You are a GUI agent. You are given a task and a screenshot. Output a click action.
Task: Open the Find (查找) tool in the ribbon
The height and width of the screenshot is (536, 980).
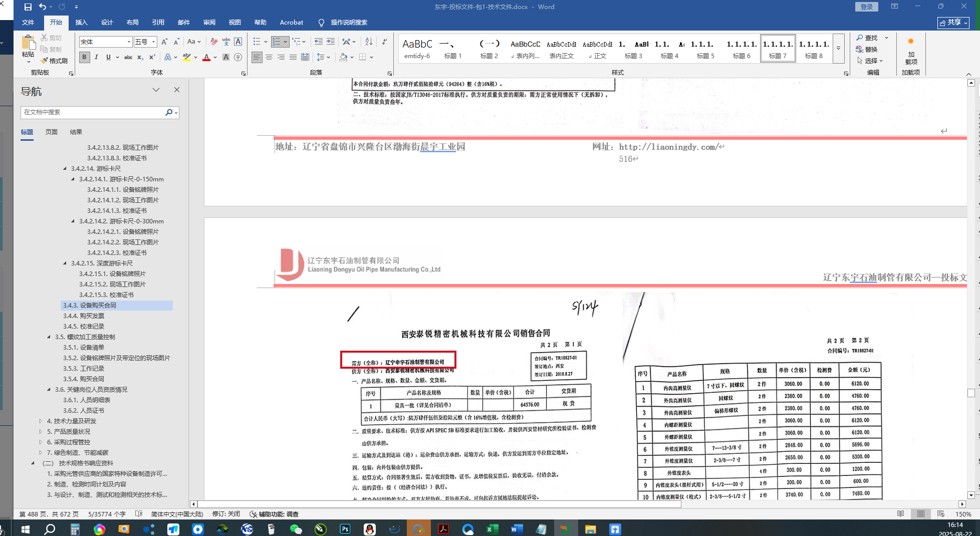pos(867,38)
